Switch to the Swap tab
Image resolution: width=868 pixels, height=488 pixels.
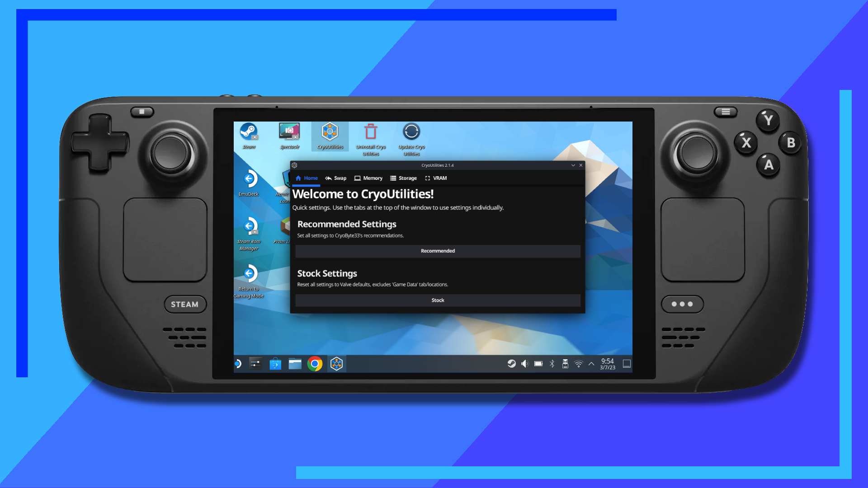coord(336,178)
